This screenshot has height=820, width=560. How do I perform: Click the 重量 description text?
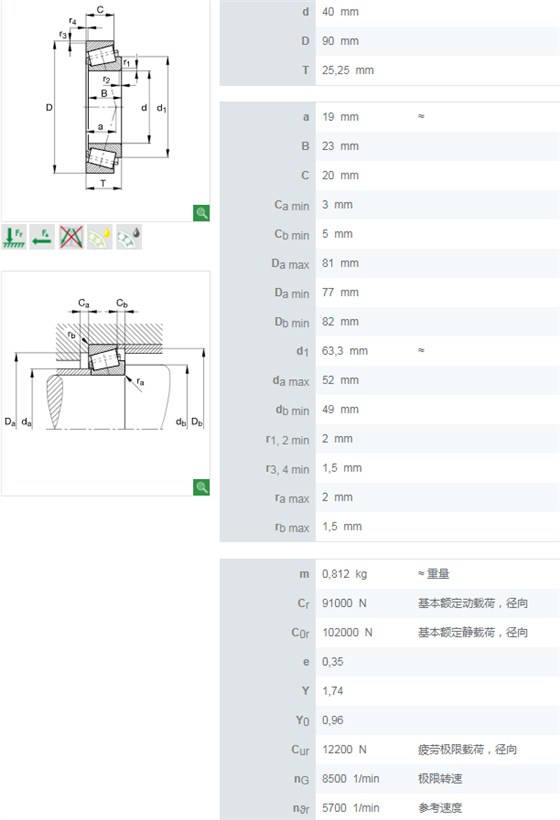(438, 574)
